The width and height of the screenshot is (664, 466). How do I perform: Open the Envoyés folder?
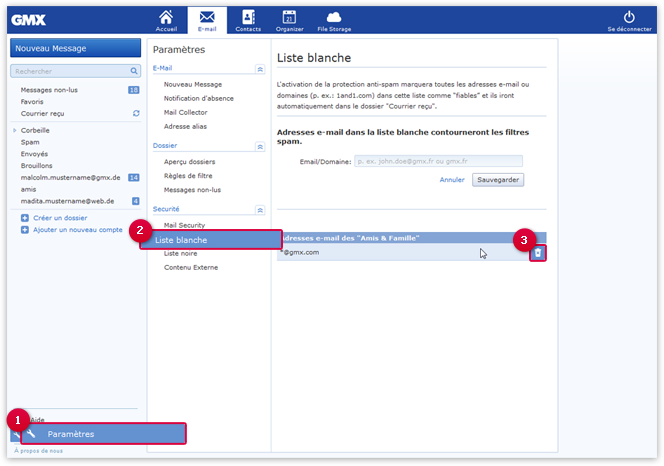click(x=34, y=154)
